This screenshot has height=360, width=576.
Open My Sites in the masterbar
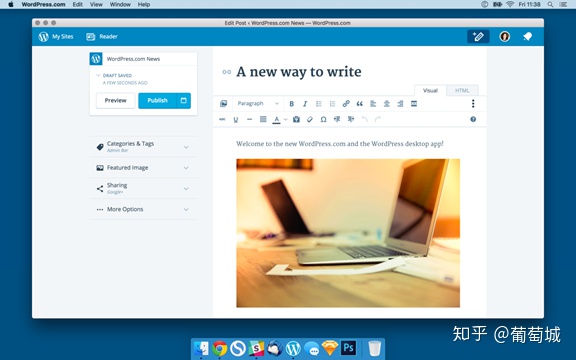tap(56, 36)
